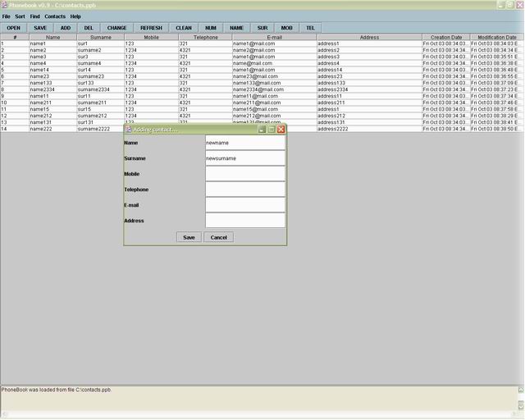The width and height of the screenshot is (525, 420).
Task: Select the sur133 cell
Action: point(101,83)
